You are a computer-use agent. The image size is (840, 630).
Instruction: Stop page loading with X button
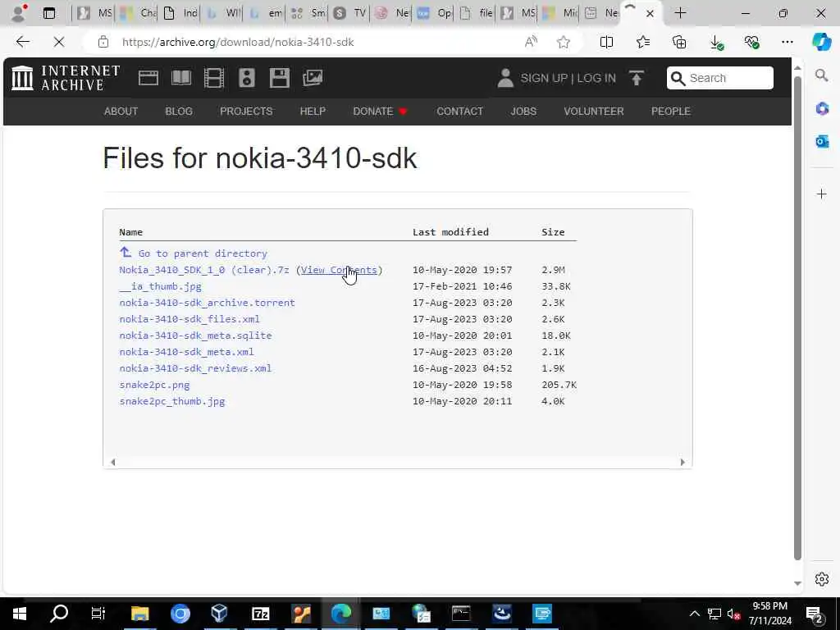pyautogui.click(x=59, y=42)
